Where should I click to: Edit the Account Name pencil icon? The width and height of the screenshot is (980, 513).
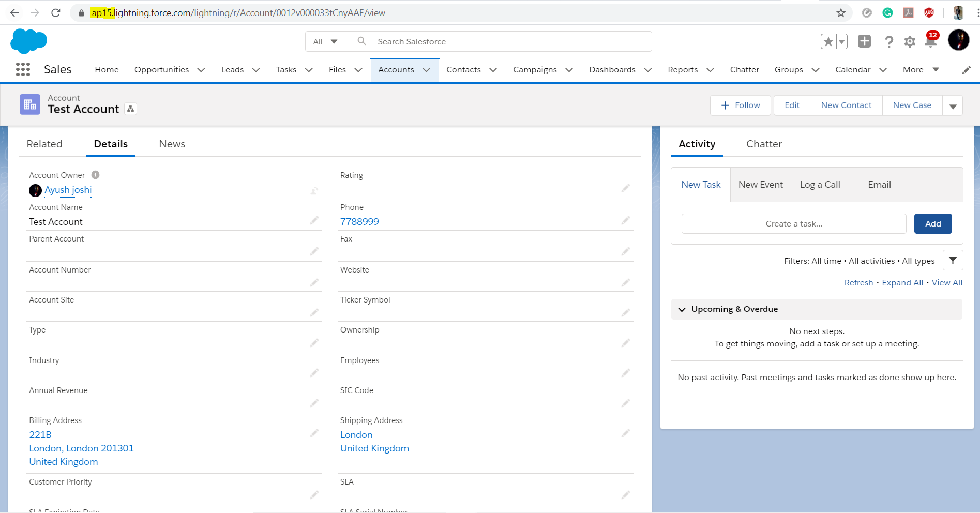point(314,221)
